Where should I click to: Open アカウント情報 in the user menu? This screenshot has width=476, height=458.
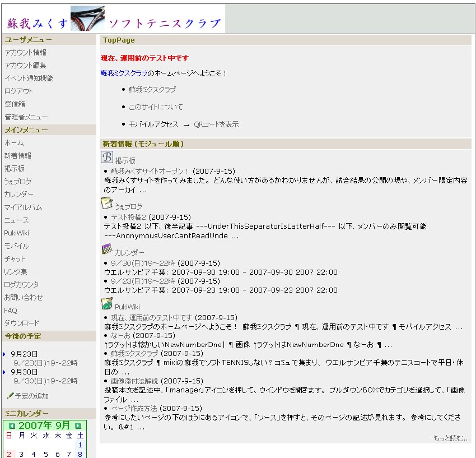(25, 52)
